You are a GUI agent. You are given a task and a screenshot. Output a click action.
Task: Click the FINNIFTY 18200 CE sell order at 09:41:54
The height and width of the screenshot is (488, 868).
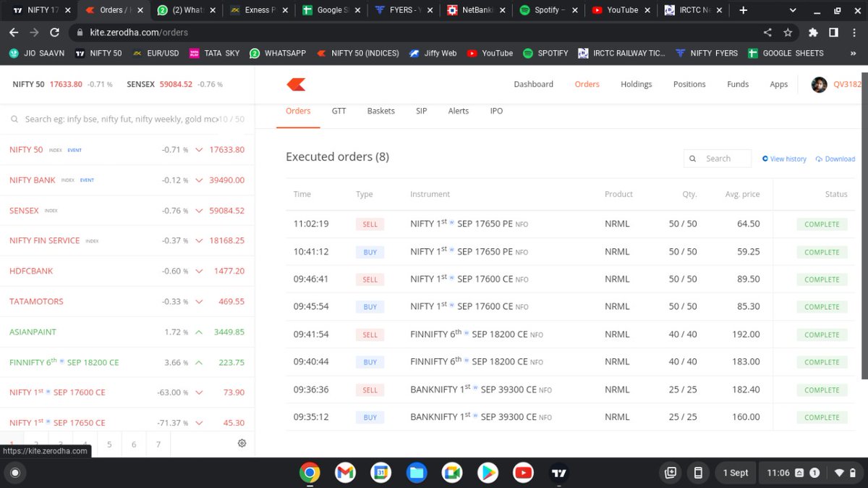pyautogui.click(x=570, y=335)
